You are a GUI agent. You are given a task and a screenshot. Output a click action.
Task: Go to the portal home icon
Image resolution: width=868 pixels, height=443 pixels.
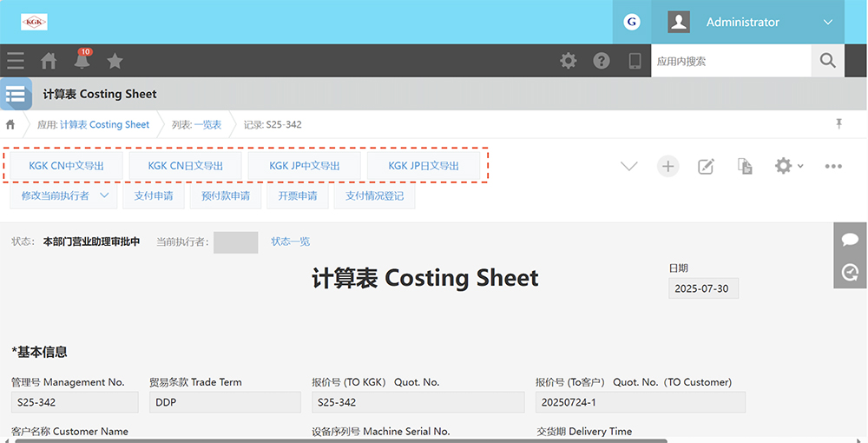click(x=49, y=61)
